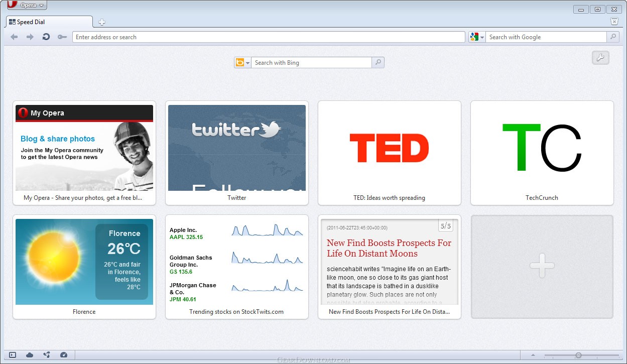Screen dimensions: 627x364
Task: Click the Google search magnifier button
Action: pos(613,37)
